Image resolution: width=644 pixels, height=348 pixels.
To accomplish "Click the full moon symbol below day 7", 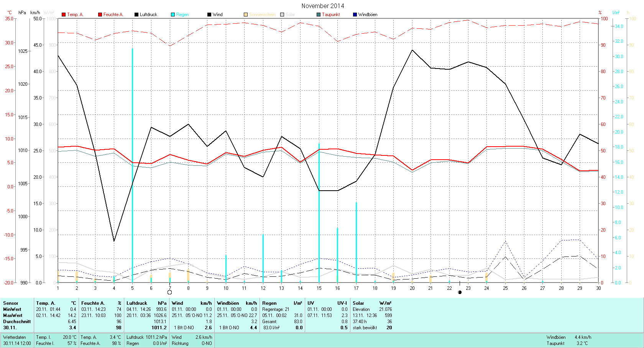I will tap(170, 292).
